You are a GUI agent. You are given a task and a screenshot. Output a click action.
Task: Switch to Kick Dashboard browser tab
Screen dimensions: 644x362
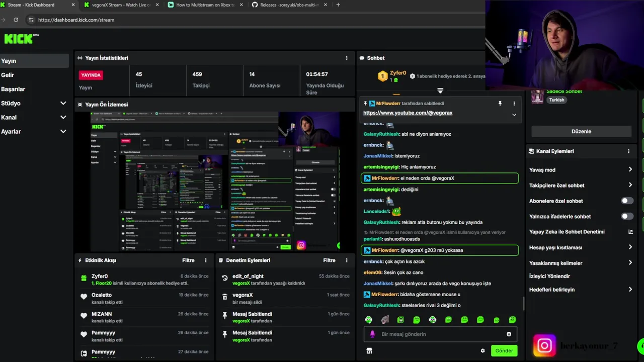point(38,5)
